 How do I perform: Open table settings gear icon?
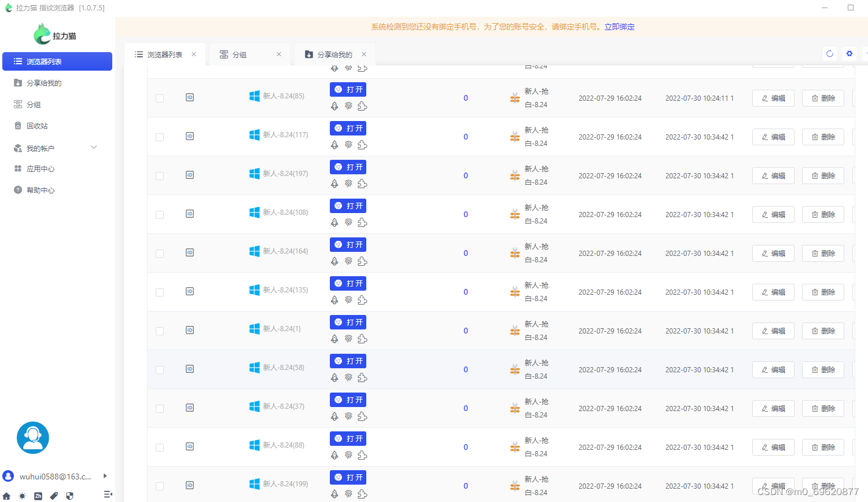pos(849,54)
